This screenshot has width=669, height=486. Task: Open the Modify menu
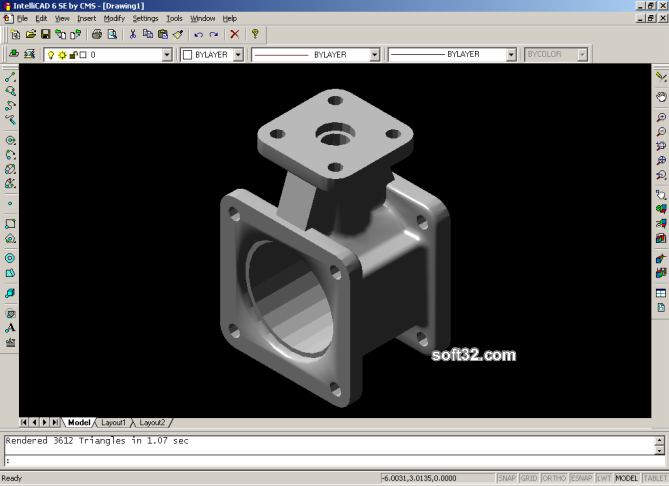click(114, 18)
